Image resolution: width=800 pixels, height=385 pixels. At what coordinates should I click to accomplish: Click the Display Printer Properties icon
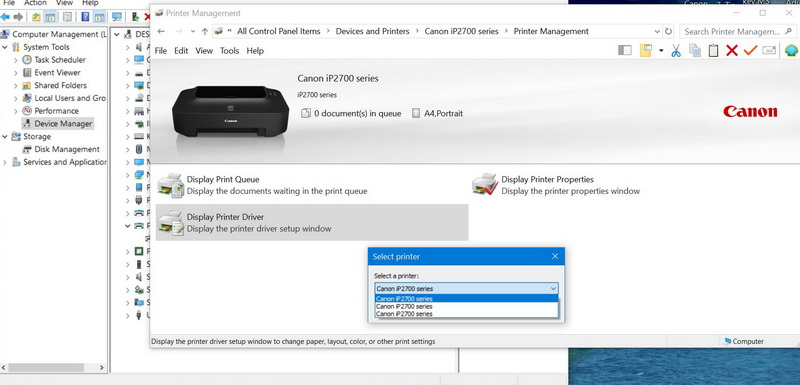pos(485,185)
